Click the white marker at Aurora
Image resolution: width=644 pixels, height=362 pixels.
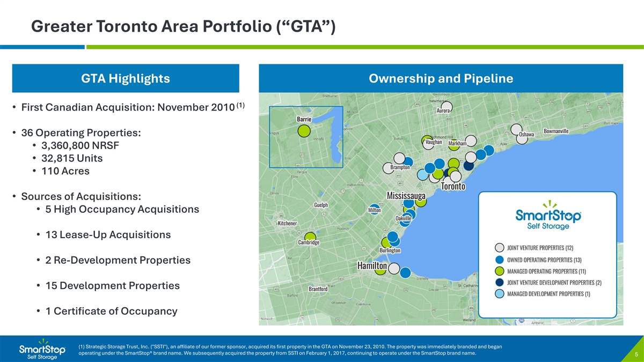pos(447,107)
